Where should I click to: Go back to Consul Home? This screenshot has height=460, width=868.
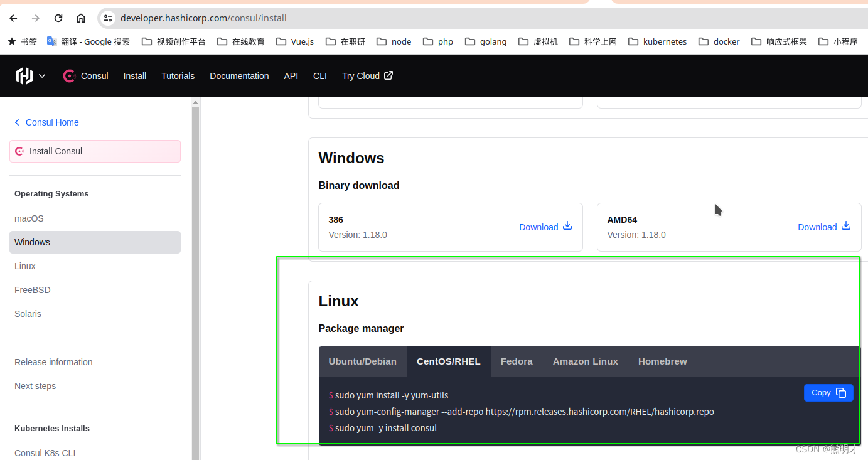pyautogui.click(x=46, y=122)
